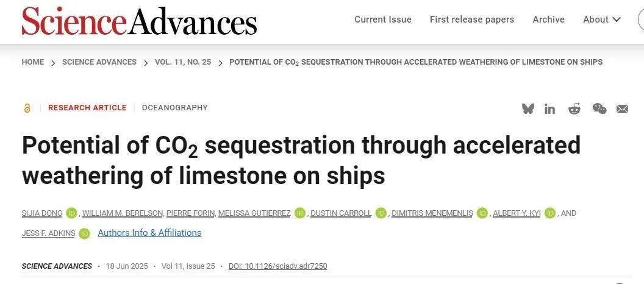
Task: Go to First release papers
Action: (472, 20)
